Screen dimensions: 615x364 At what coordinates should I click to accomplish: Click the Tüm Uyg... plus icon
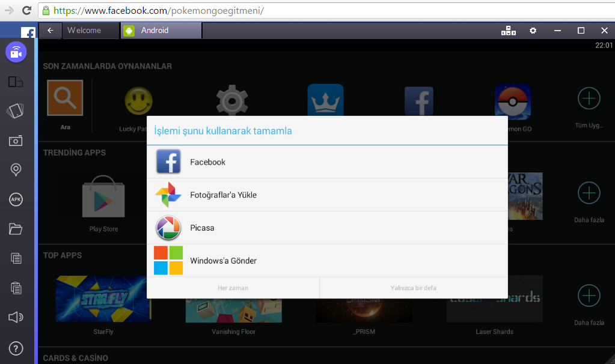tap(589, 99)
